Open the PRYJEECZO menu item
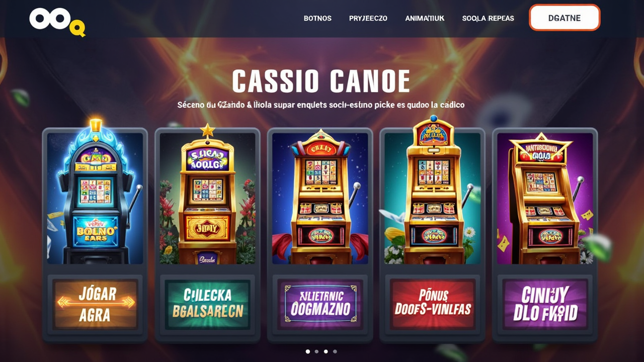The image size is (644, 362). 368,18
